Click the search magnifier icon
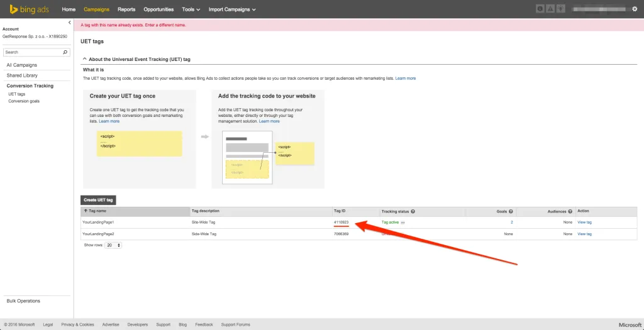Screen dimensions: 644x330 [x=65, y=52]
